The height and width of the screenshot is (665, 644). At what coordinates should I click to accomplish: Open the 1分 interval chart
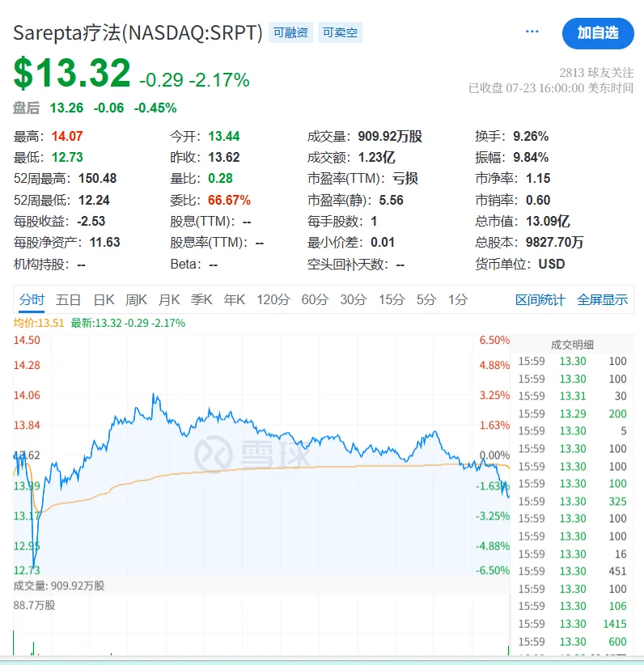click(x=458, y=299)
